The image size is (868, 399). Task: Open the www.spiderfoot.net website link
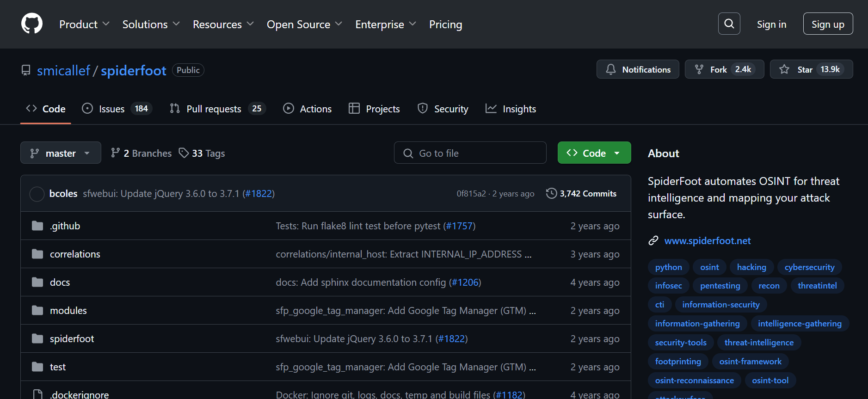pyautogui.click(x=708, y=240)
